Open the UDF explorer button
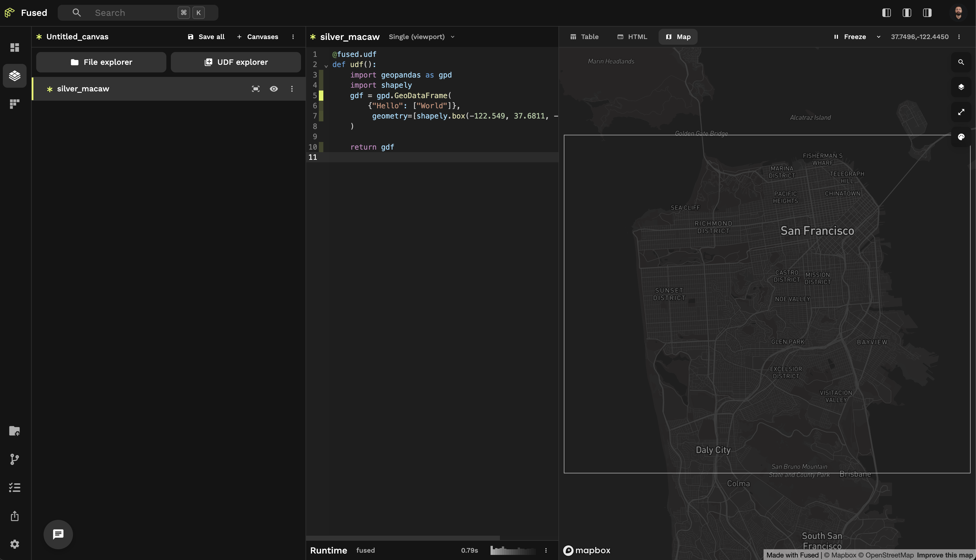 (236, 62)
